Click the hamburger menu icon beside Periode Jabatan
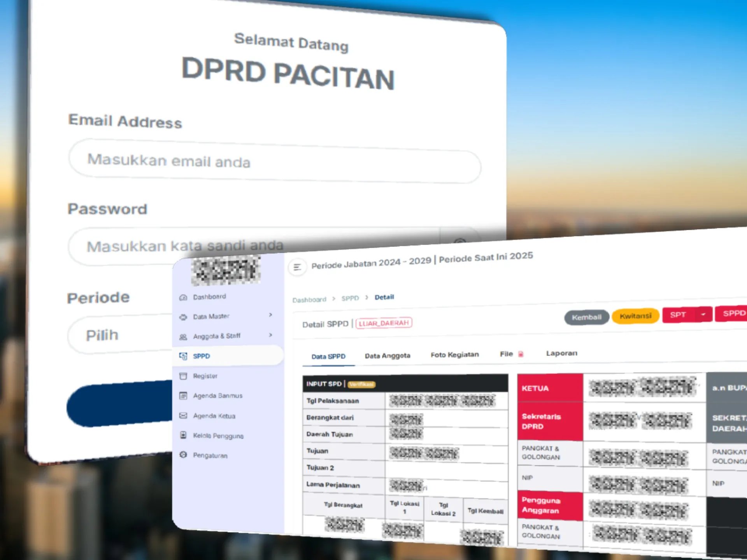This screenshot has height=560, width=747. click(297, 267)
